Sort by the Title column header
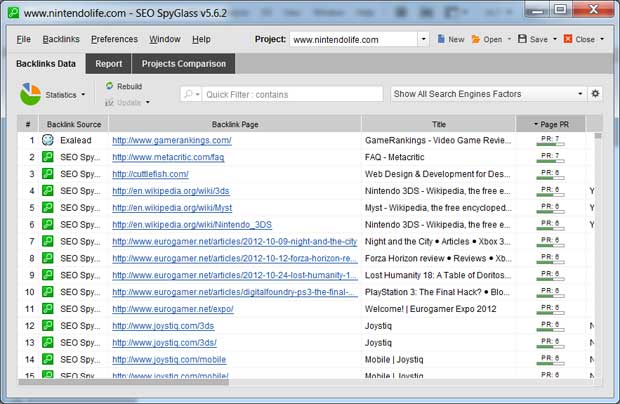The image size is (620, 404). click(x=439, y=125)
